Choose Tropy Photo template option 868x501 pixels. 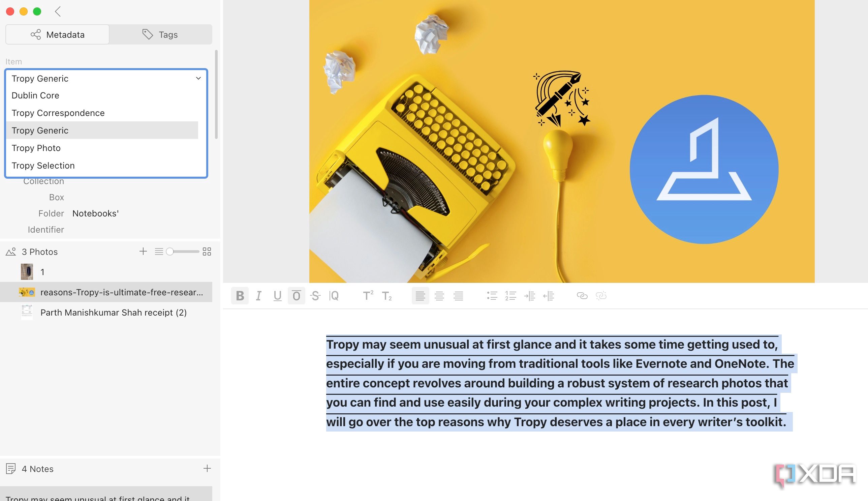coord(102,148)
